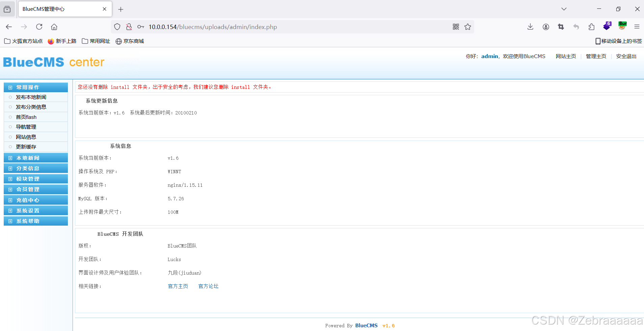Image resolution: width=644 pixels, height=331 pixels.
Task: Open 发布本地新闻 menu item
Action: [x=31, y=97]
